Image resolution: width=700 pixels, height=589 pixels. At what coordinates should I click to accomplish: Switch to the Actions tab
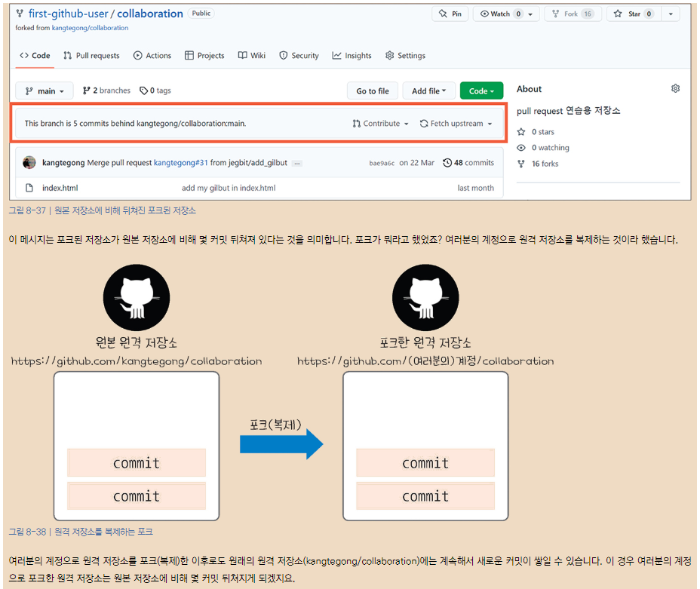point(152,55)
